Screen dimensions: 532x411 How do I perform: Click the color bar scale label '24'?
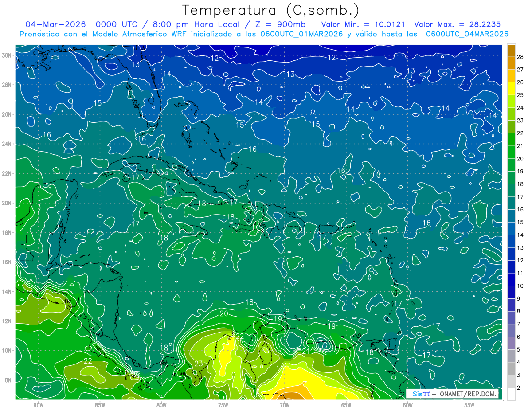coord(520,108)
